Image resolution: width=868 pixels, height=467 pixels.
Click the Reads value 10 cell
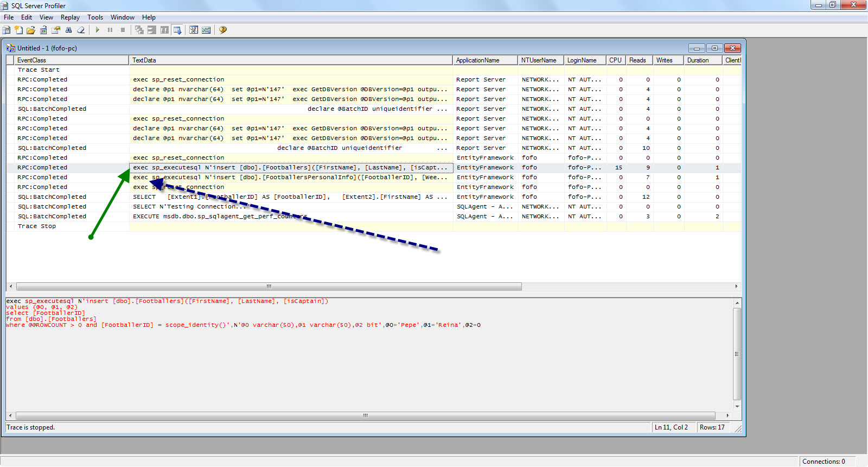point(640,148)
